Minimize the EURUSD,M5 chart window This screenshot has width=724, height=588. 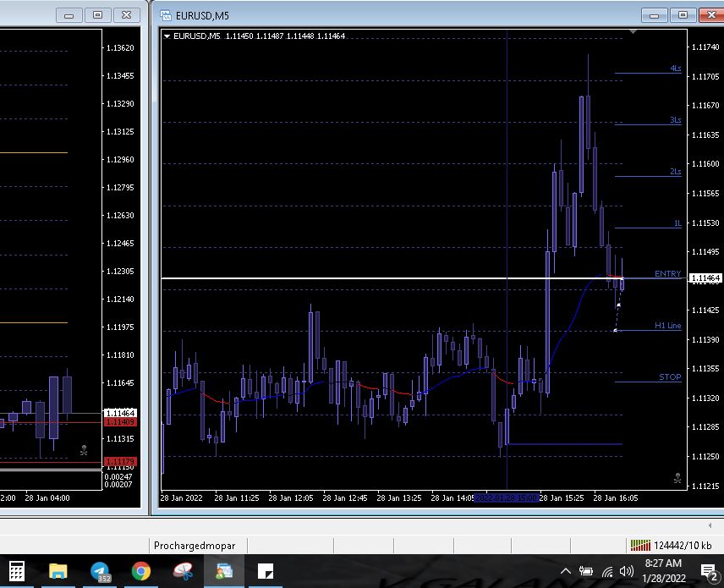click(x=655, y=15)
